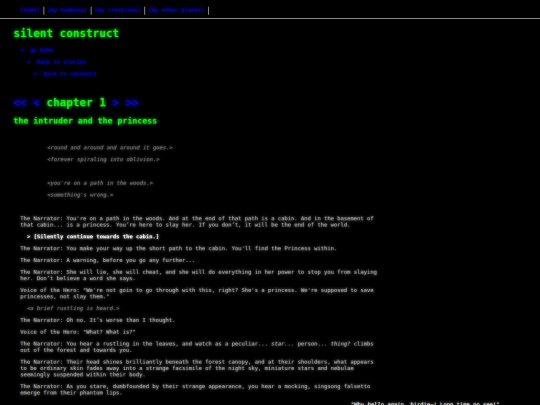540x405 pixels.
Task: Jump to first chapter with '<<'
Action: click(x=20, y=103)
